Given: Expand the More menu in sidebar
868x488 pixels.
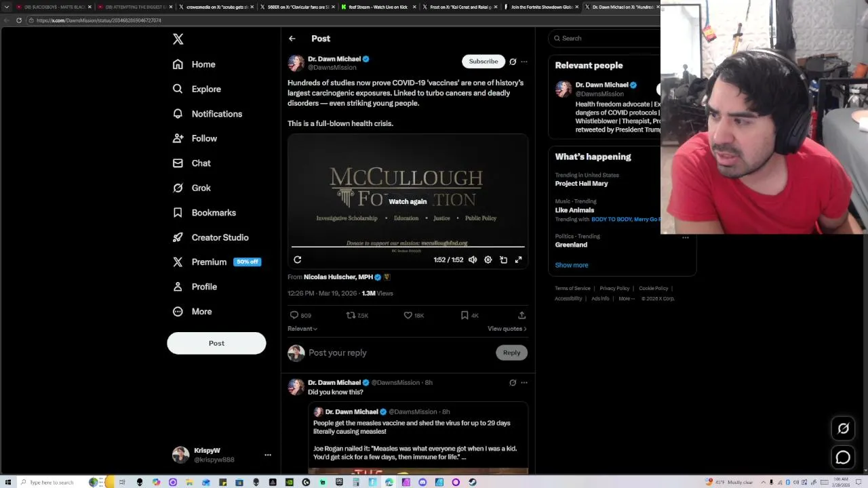Looking at the screenshot, I should click(192, 312).
